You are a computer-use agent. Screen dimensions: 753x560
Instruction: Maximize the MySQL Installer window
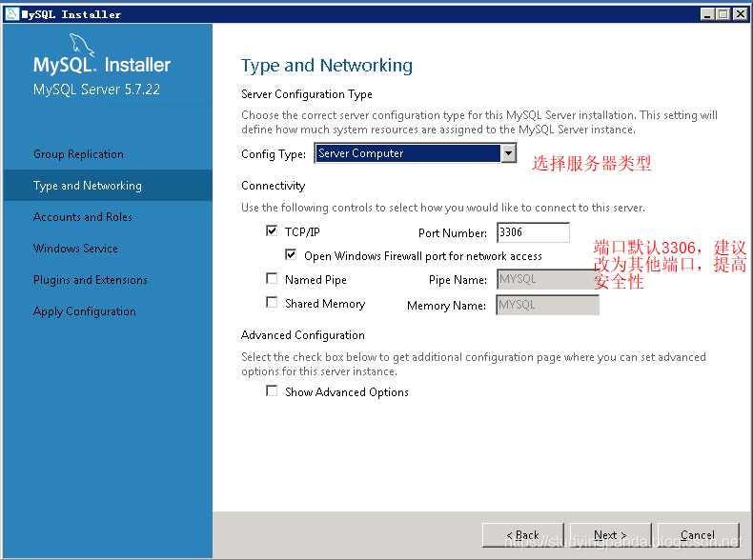tap(723, 13)
